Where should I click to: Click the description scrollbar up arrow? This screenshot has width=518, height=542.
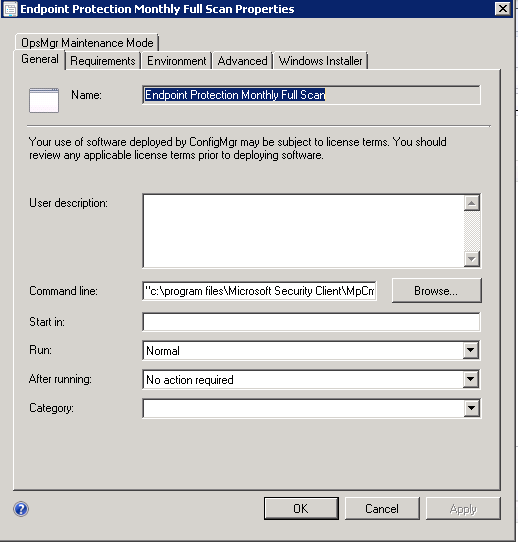[472, 203]
